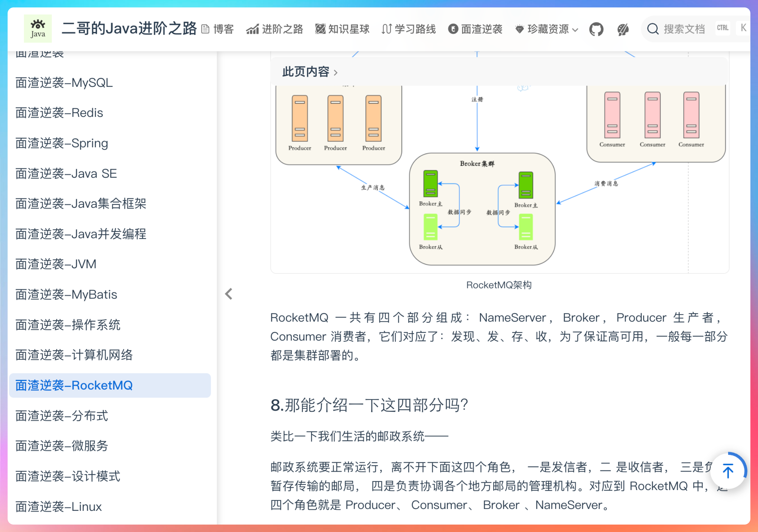The image size is (758, 532).
Task: Open the GitHub icon
Action: pyautogui.click(x=596, y=29)
